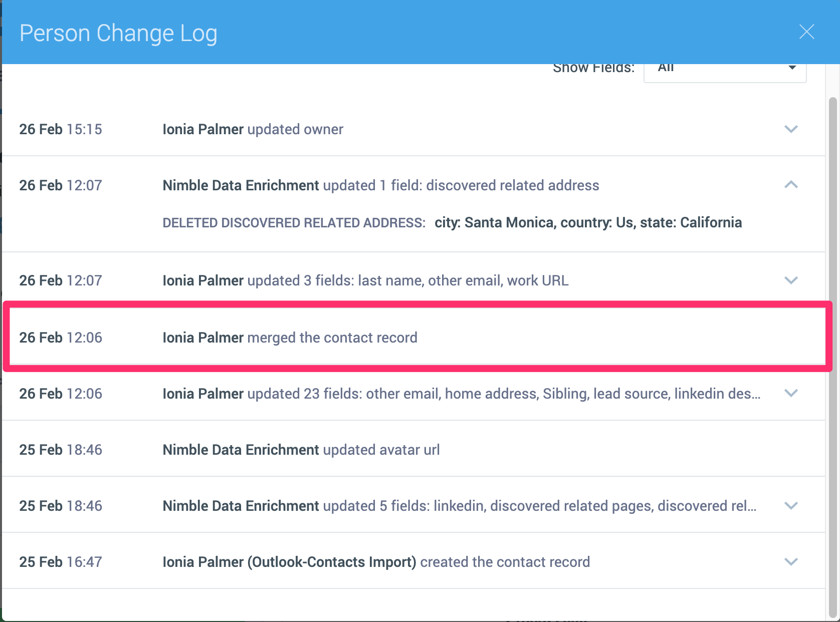Click the 'Ionia Palmer updated owner' entry
The image size is (840, 622).
pos(253,129)
